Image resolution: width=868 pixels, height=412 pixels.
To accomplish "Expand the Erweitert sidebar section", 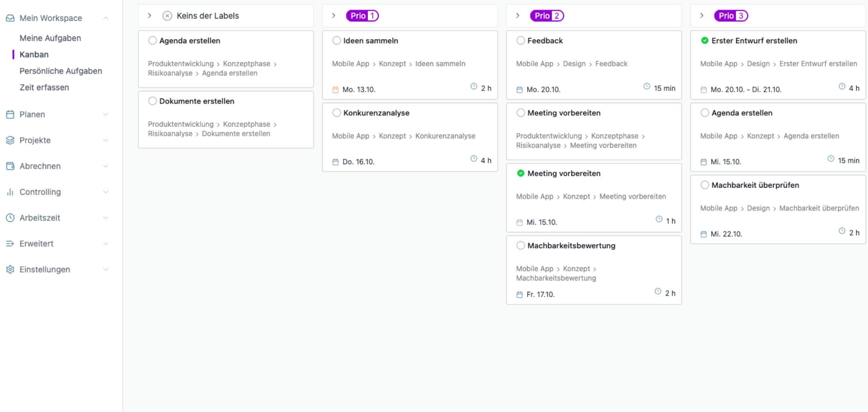I will [106, 243].
